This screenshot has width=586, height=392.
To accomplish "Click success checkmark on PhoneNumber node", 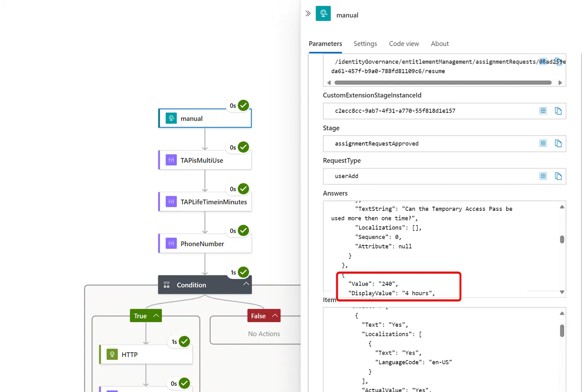I will coord(243,231).
